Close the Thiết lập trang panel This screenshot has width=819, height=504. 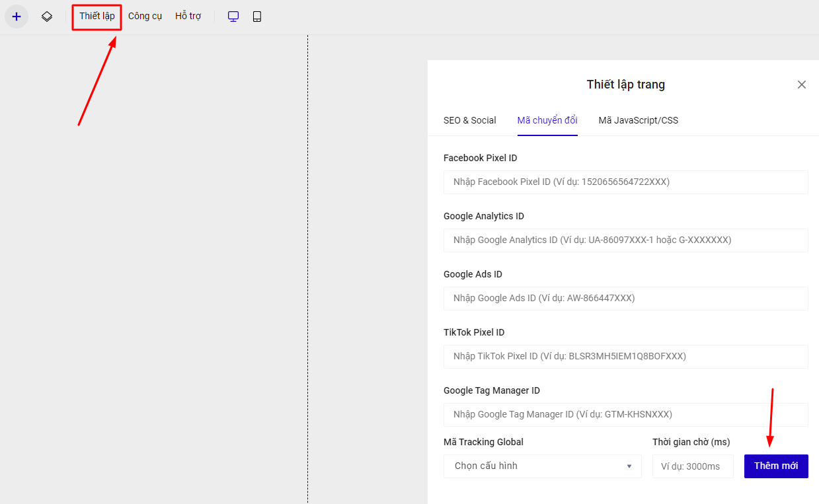801,85
